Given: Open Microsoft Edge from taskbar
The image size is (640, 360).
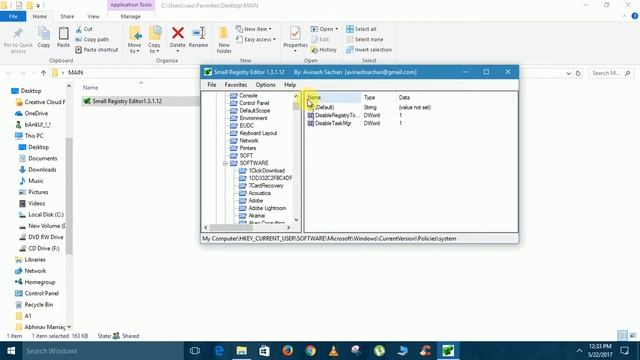Looking at the screenshot, I should pyautogui.click(x=219, y=351).
